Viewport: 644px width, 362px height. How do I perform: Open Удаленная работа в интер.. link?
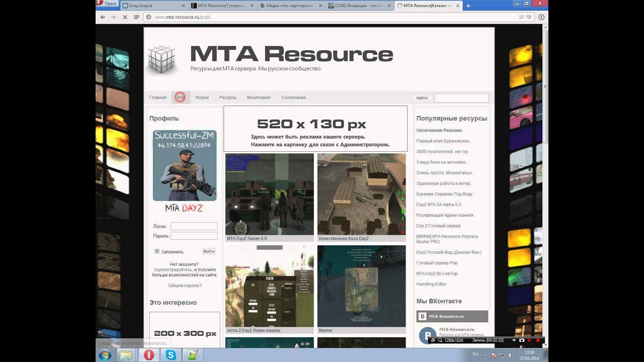pos(444,184)
